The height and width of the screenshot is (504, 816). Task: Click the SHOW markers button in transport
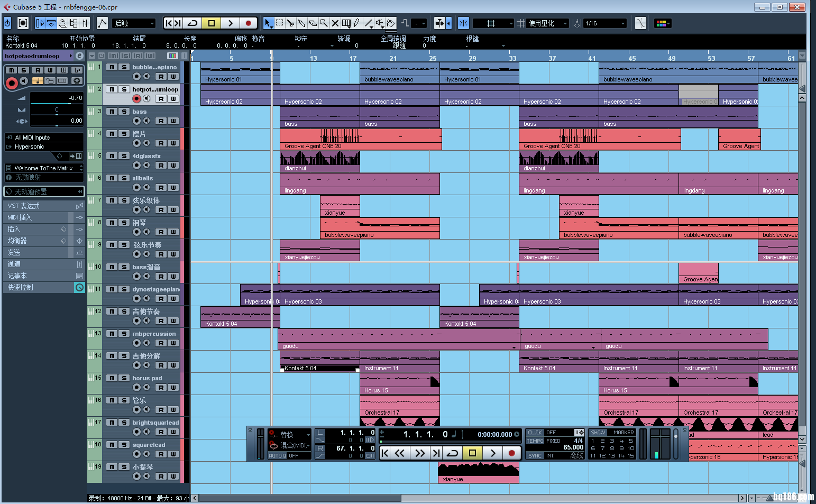(598, 433)
